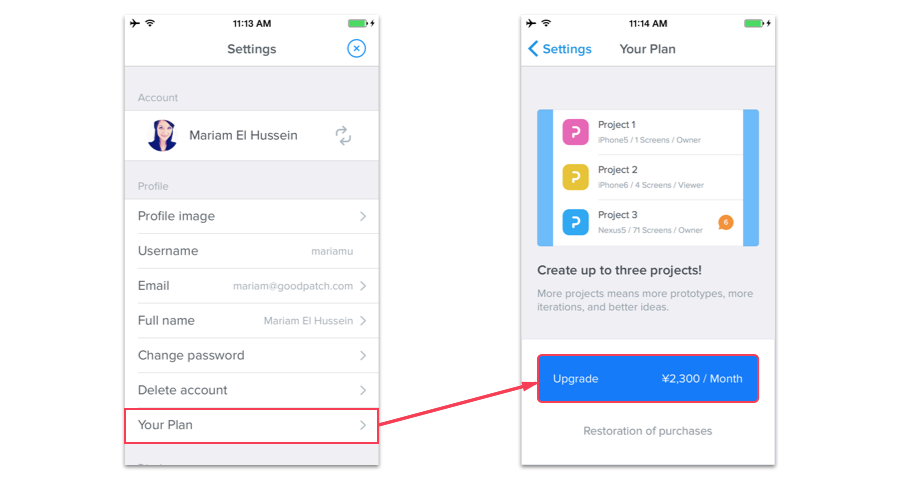
Task: Tap the Username field showing mariamu
Action: [x=251, y=251]
